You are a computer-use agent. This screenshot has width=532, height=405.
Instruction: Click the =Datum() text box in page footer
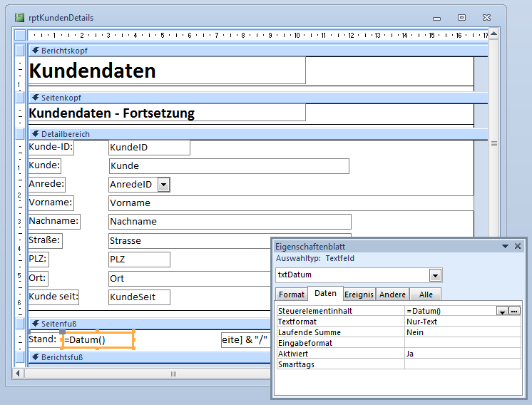point(98,340)
